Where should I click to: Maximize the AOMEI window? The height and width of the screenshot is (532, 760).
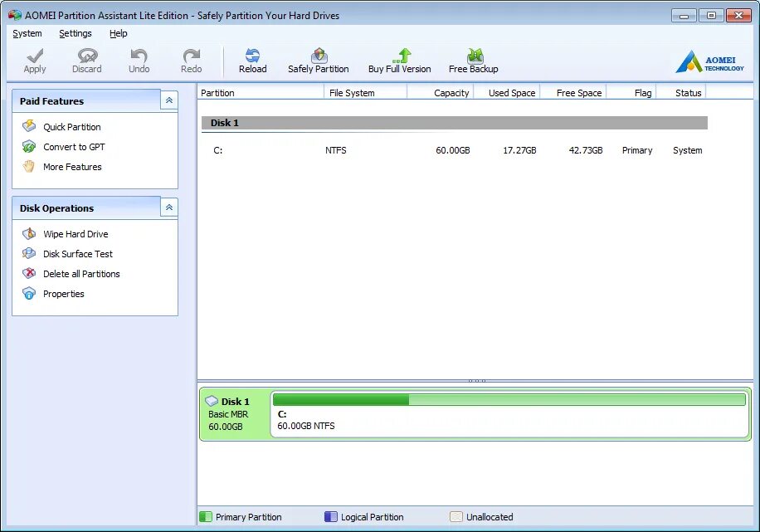(712, 16)
